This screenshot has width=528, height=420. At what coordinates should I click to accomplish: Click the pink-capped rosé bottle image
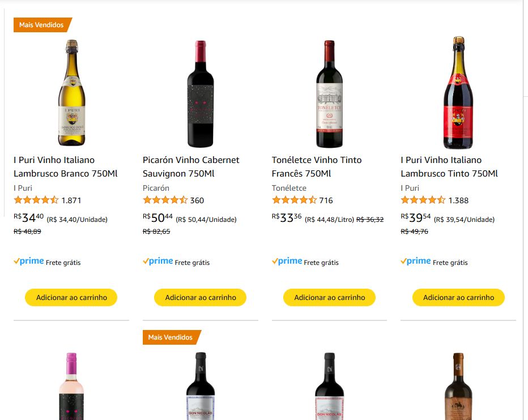(71, 386)
